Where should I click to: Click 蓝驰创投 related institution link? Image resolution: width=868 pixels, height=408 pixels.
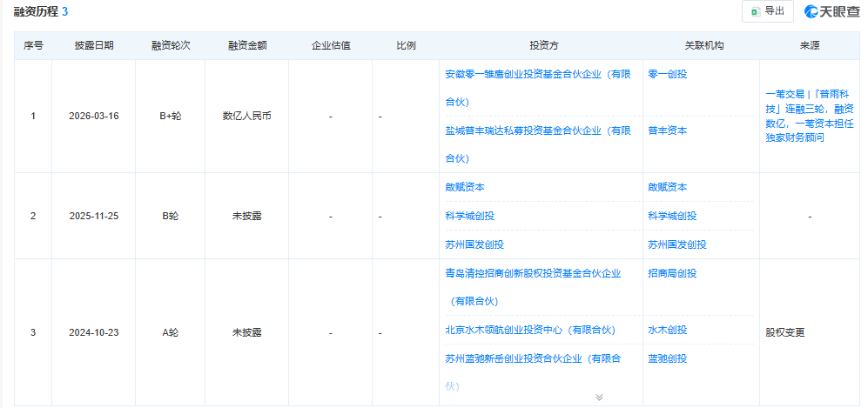(667, 358)
